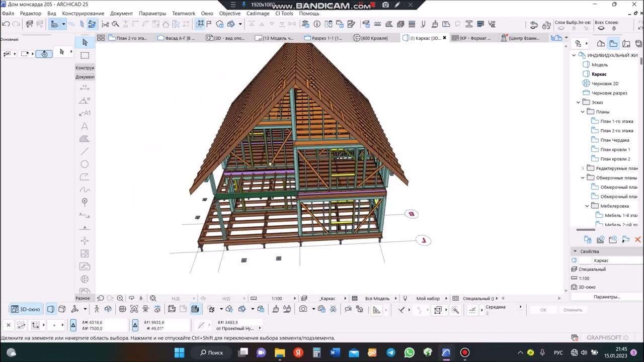This screenshot has width=644, height=362.
Task: Expand the Редактируемые планы folder
Action: pyautogui.click(x=583, y=168)
